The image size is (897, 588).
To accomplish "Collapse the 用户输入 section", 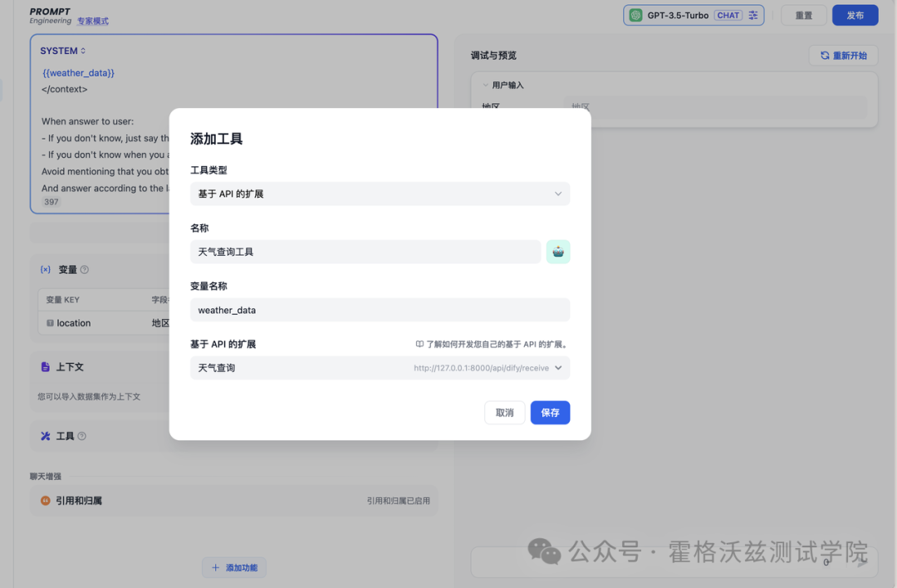I will click(484, 84).
